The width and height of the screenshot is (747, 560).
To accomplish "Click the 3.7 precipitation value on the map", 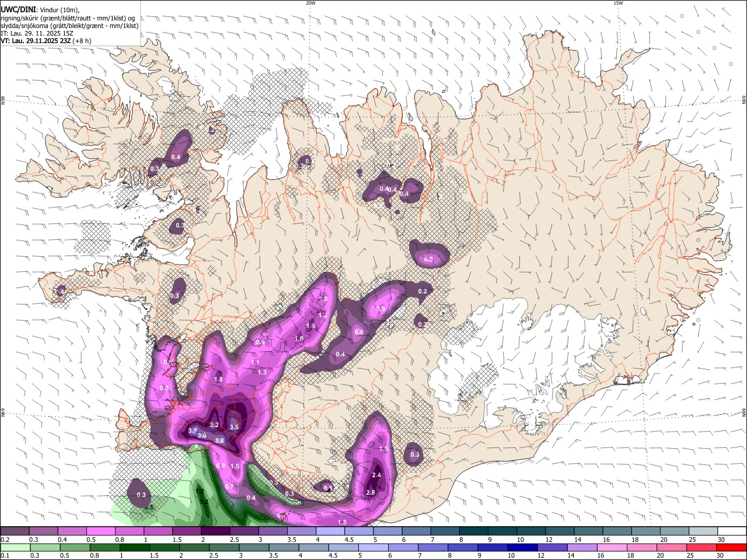I will [x=193, y=430].
